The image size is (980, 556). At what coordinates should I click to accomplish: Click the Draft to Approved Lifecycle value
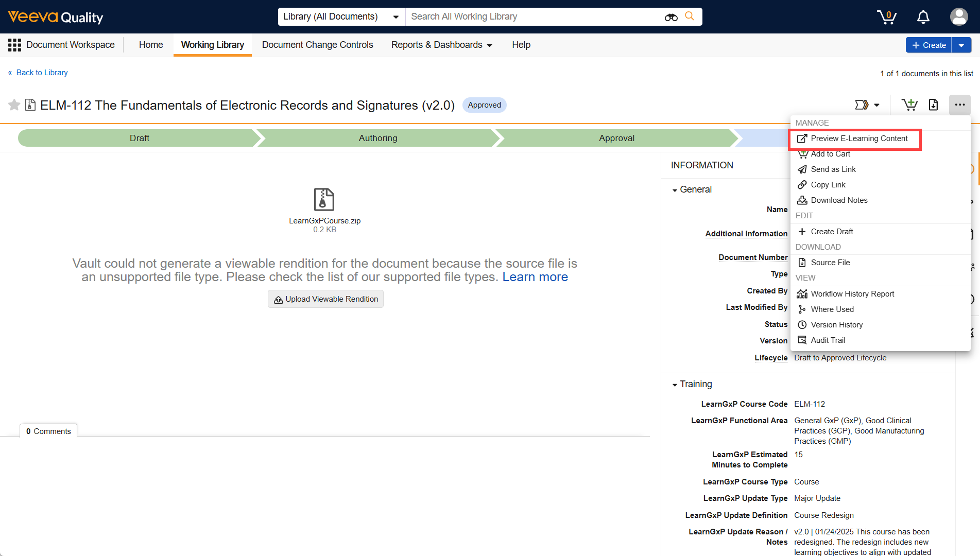(x=840, y=358)
